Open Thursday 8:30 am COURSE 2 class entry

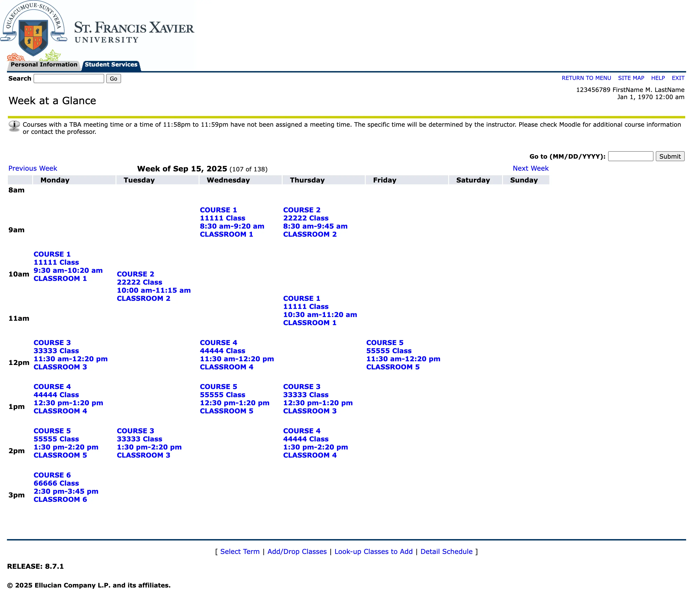click(x=315, y=222)
